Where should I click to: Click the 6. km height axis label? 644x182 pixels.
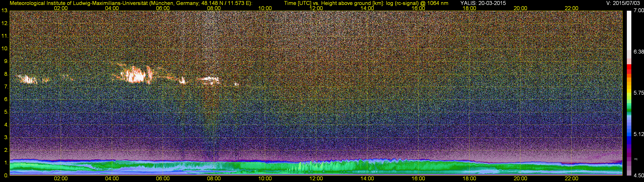click(x=6, y=100)
